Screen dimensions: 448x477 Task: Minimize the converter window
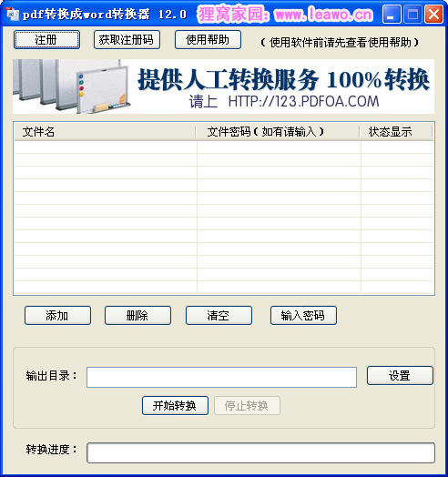pos(392,15)
